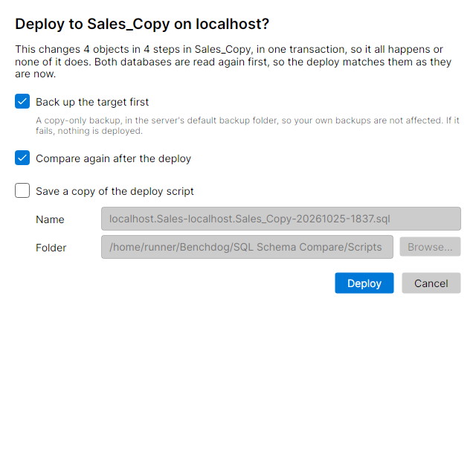Click the 'This changes 4 objects' paragraph

tap(233, 62)
